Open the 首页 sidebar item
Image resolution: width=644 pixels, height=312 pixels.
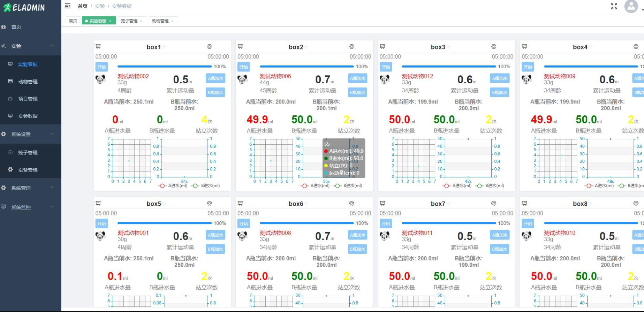pos(31,27)
